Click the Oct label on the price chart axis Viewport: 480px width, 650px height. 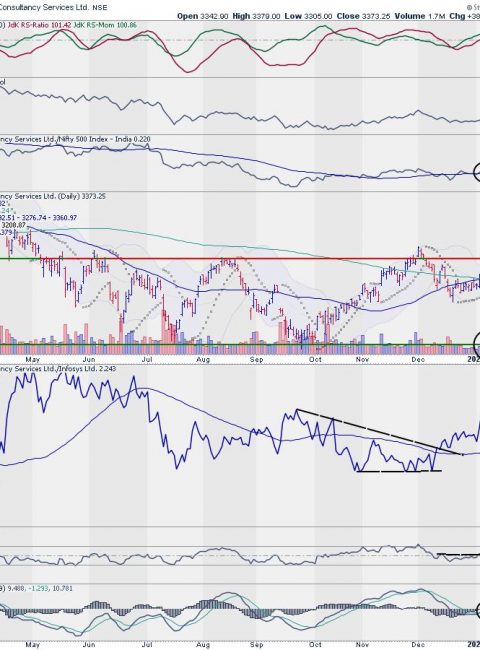(x=315, y=359)
